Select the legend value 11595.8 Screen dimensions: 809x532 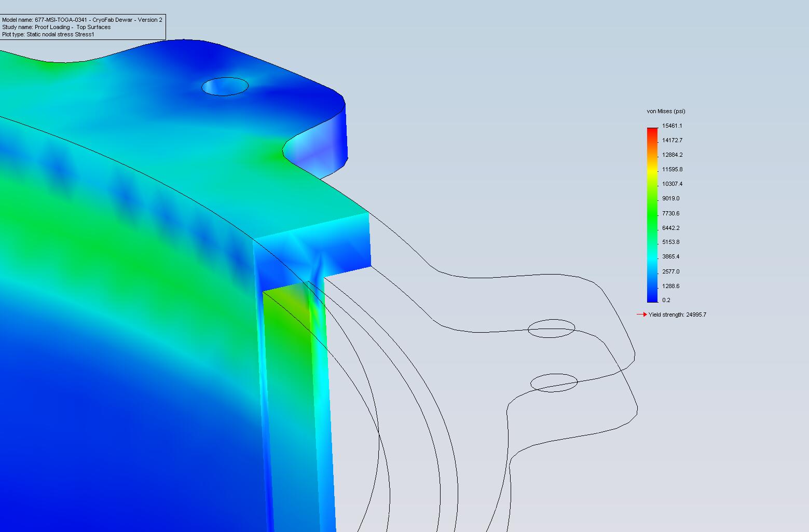(x=672, y=169)
